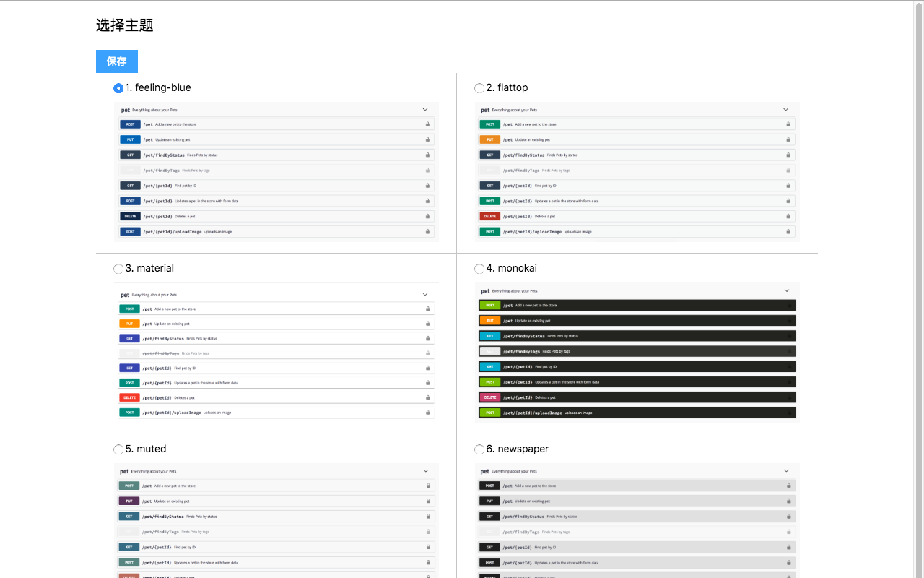Select the feeling-blue theme radio button
This screenshot has height=578, width=924.
click(x=118, y=88)
